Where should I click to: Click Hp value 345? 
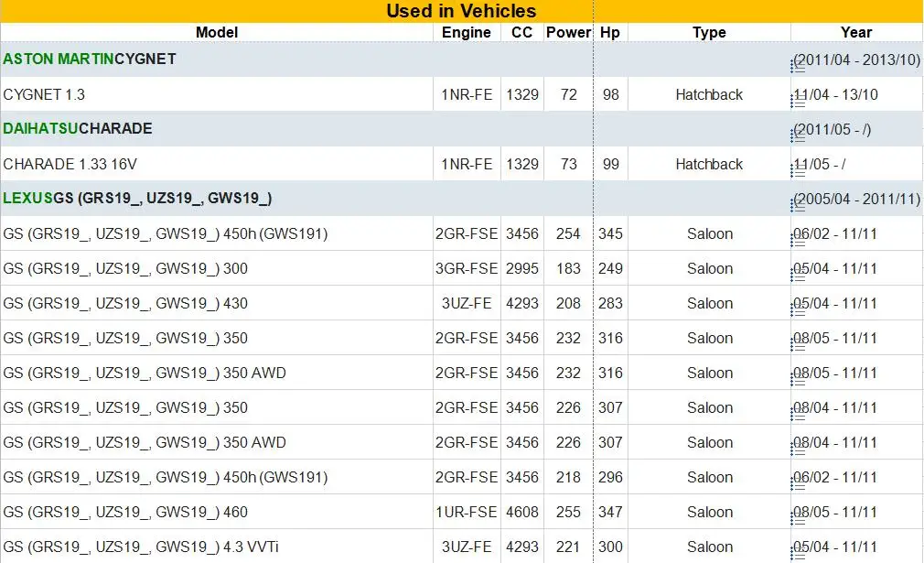610,233
